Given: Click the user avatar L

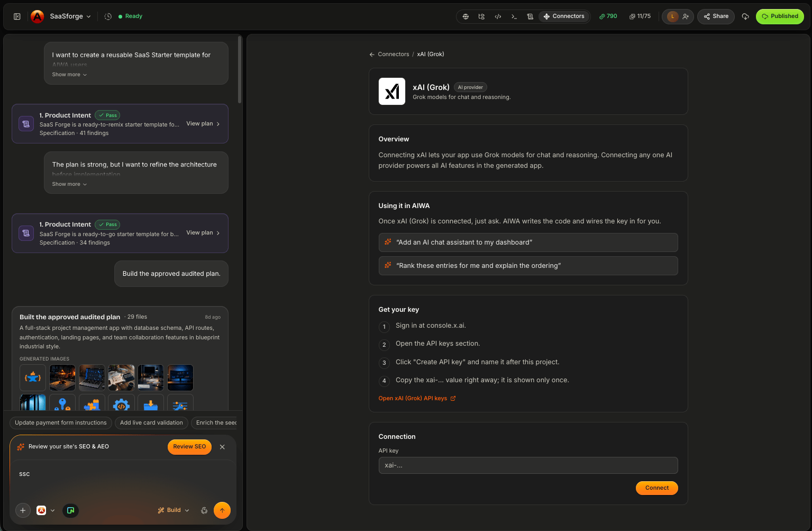Looking at the screenshot, I should tap(672, 16).
